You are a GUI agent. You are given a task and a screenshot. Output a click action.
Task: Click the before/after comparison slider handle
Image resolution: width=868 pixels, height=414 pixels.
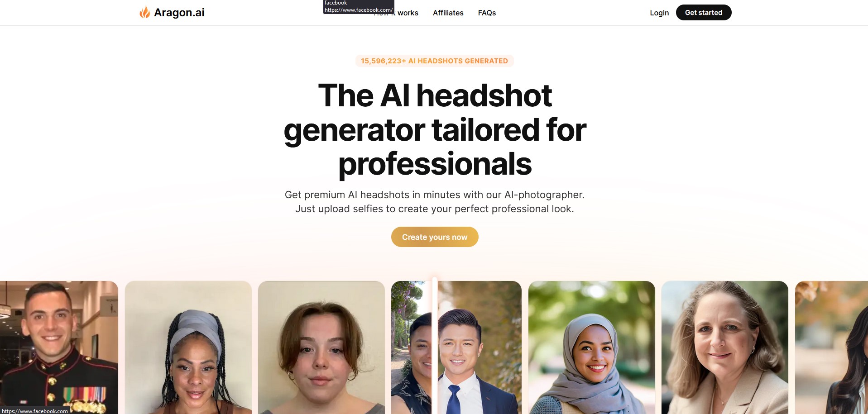435,346
